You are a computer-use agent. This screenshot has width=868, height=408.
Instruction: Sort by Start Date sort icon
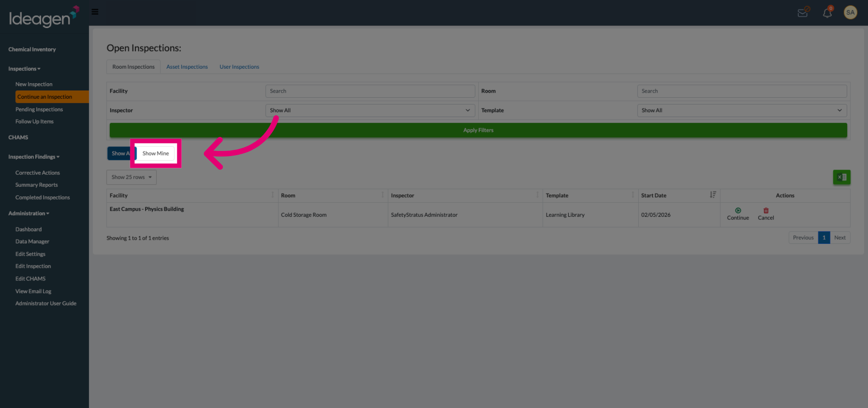[713, 195]
